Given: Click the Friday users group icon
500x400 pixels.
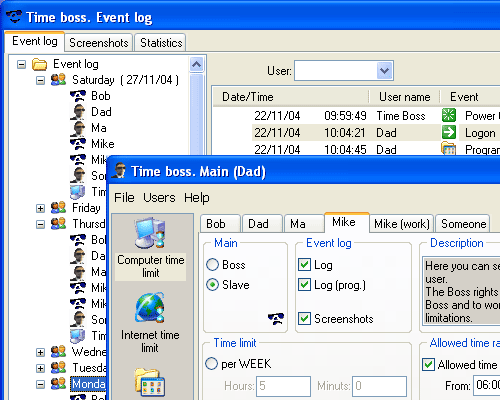Looking at the screenshot, I should (58, 208).
